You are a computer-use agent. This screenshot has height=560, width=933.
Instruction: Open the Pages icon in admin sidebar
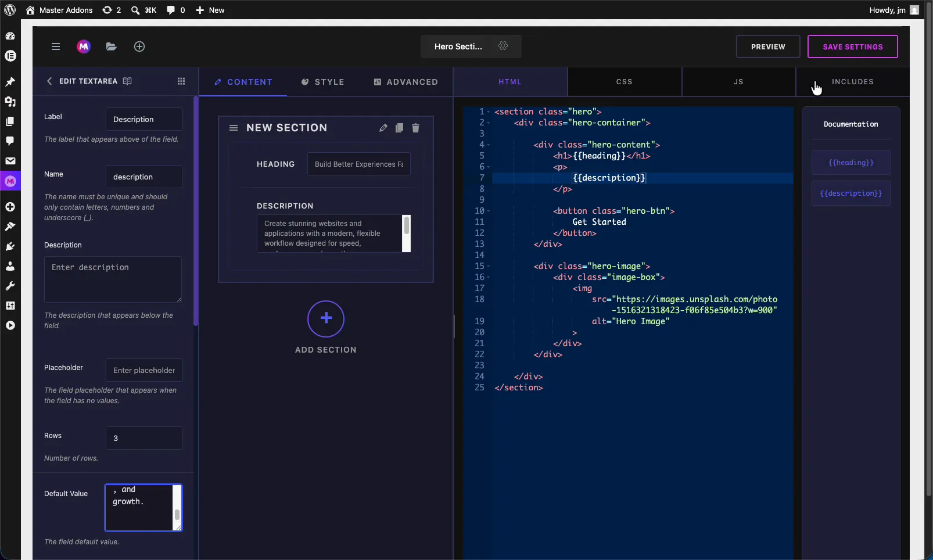[x=10, y=121]
